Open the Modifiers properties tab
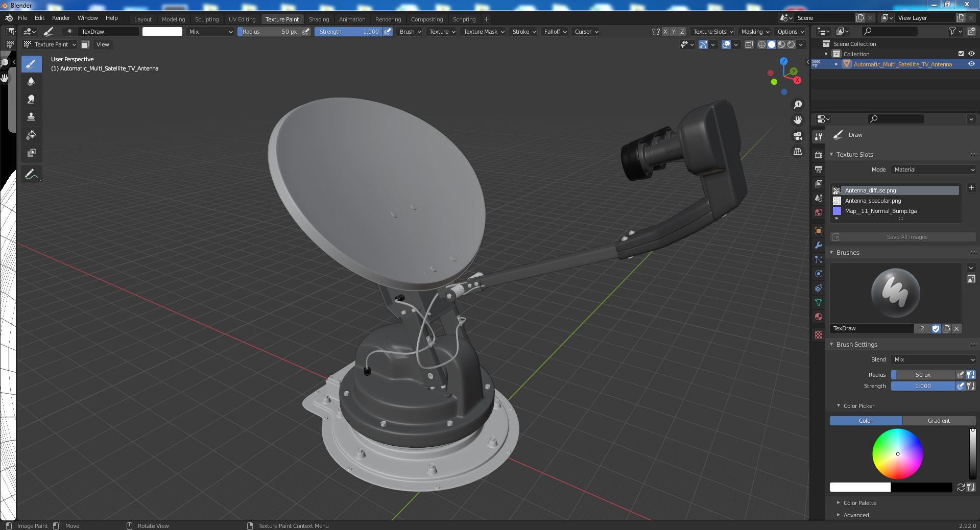Image resolution: width=980 pixels, height=530 pixels. click(x=819, y=245)
